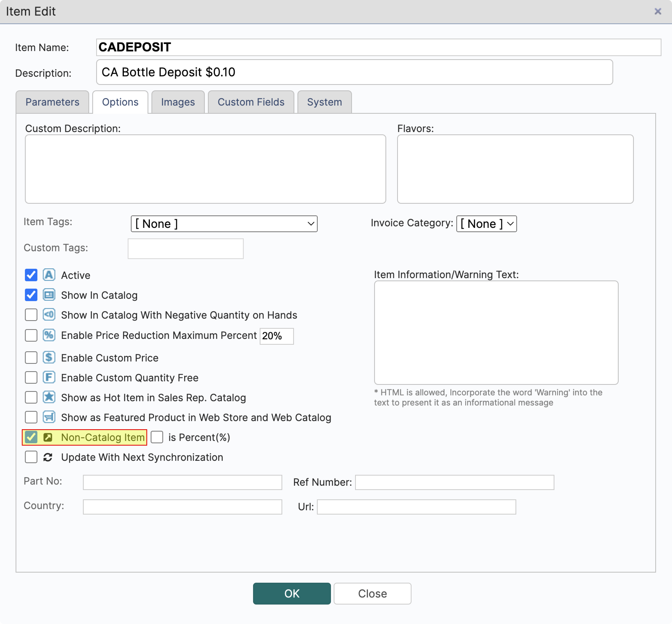Viewport: 672px width, 624px height.
Task: Click the star Hot Item icon
Action: coord(49,397)
